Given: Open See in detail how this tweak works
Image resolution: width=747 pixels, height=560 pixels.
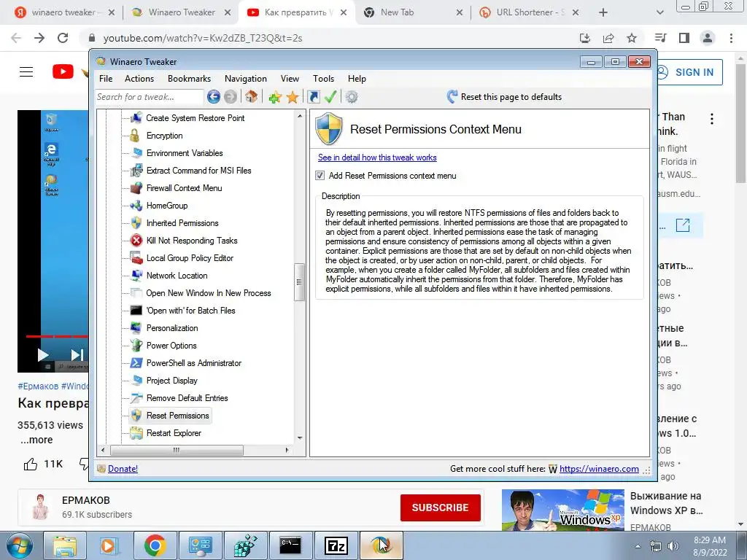Looking at the screenshot, I should (x=377, y=157).
